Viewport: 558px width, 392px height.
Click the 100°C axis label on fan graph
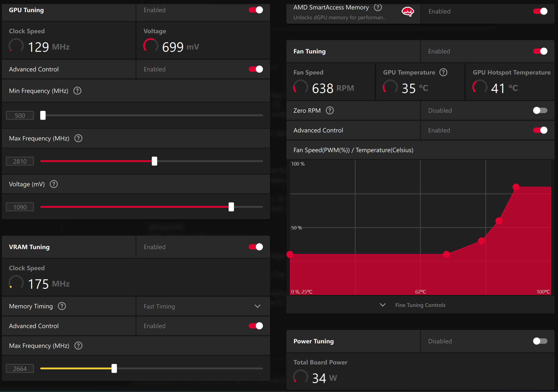(543, 292)
